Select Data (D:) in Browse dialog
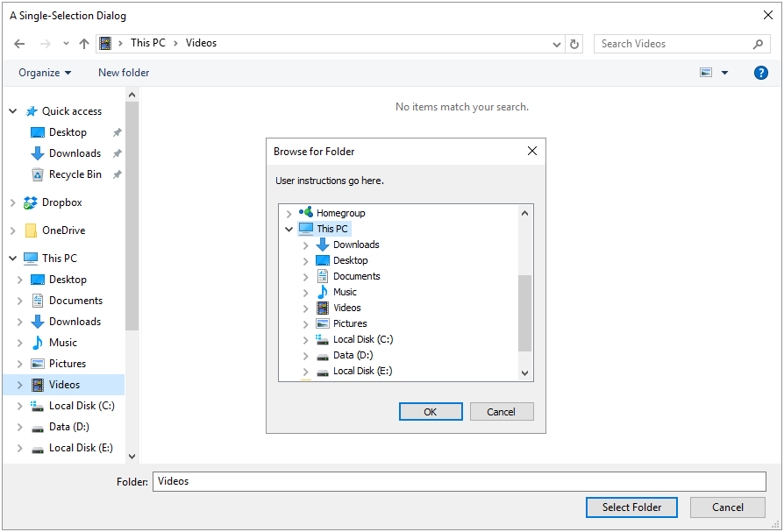Screen dimensions: 784x532 click(x=353, y=355)
